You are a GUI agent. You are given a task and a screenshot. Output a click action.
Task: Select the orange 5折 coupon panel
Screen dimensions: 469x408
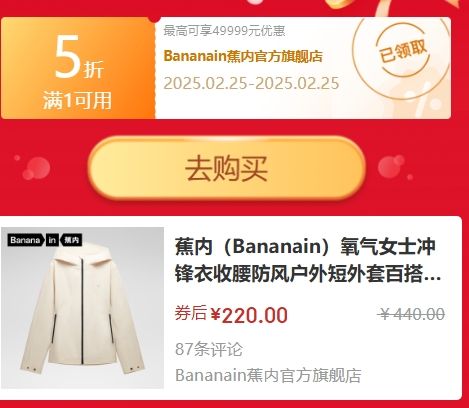[78, 68]
